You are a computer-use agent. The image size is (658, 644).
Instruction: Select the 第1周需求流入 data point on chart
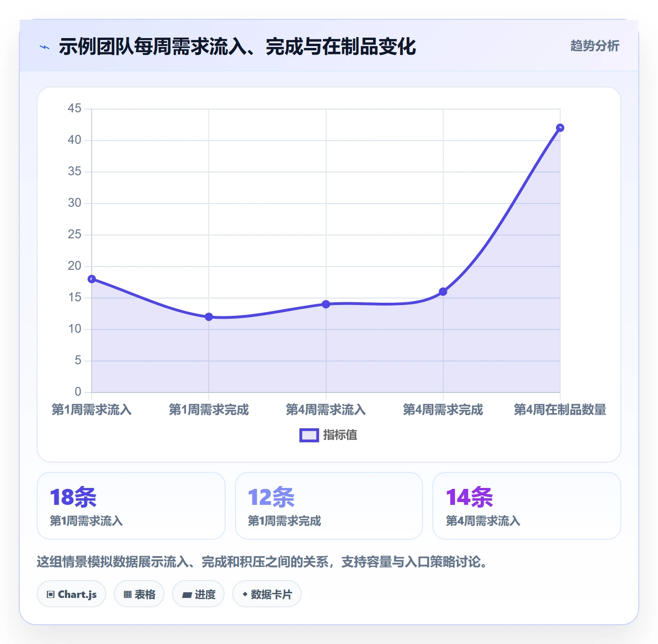pos(92,279)
